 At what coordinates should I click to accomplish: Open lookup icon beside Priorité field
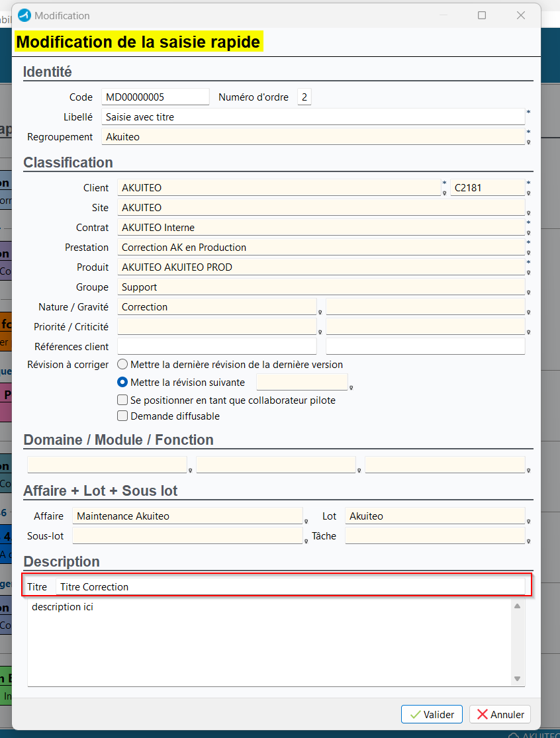pyautogui.click(x=320, y=332)
